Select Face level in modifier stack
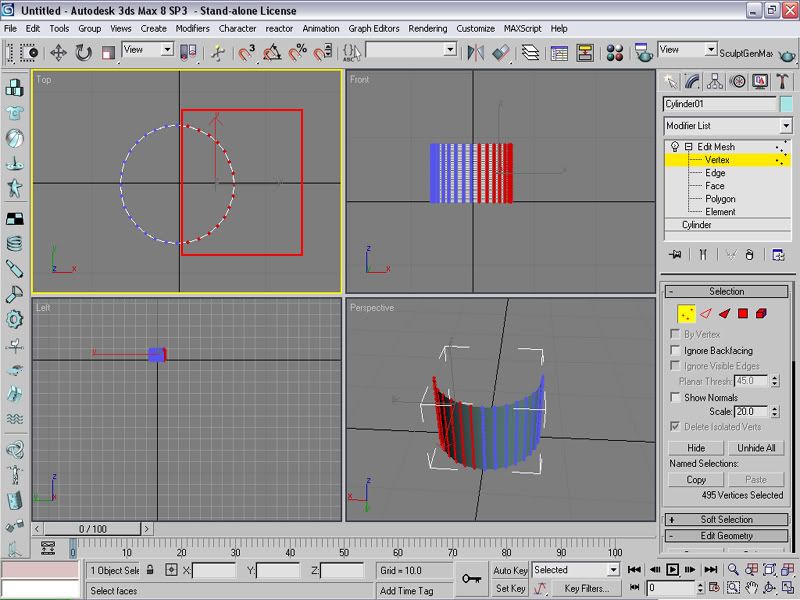 (x=714, y=186)
